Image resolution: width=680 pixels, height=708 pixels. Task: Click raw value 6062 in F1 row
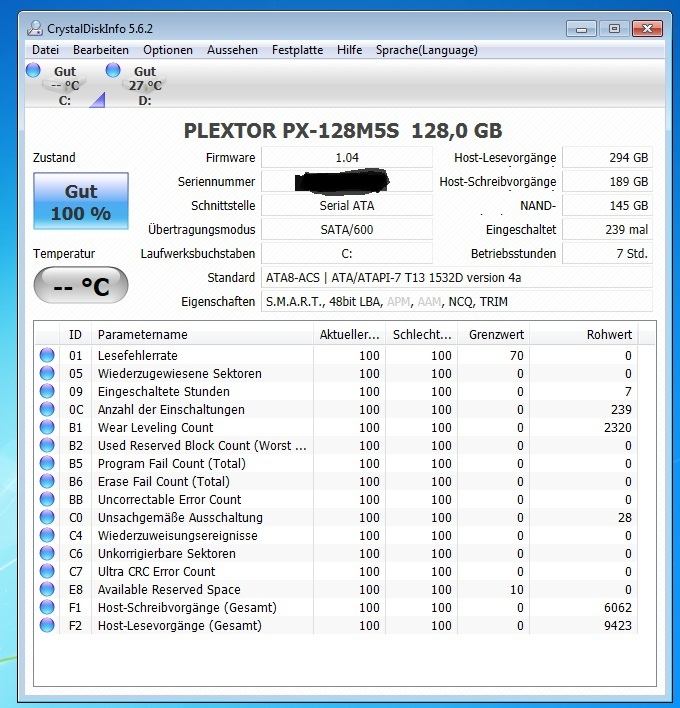(618, 607)
